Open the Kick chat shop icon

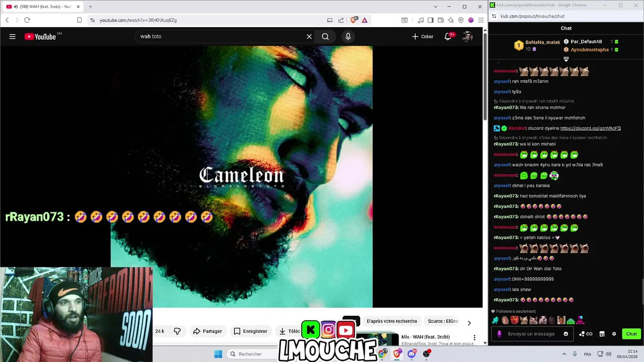point(602,334)
